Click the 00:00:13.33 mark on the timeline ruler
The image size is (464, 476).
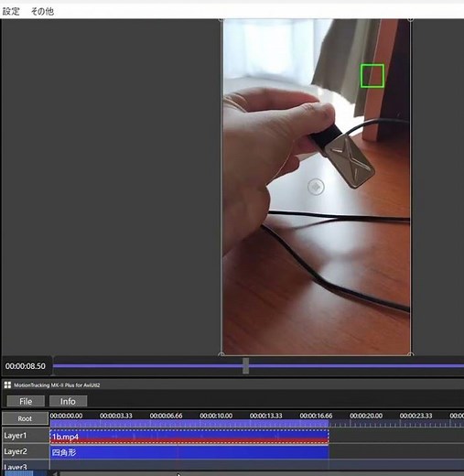pyautogui.click(x=266, y=416)
